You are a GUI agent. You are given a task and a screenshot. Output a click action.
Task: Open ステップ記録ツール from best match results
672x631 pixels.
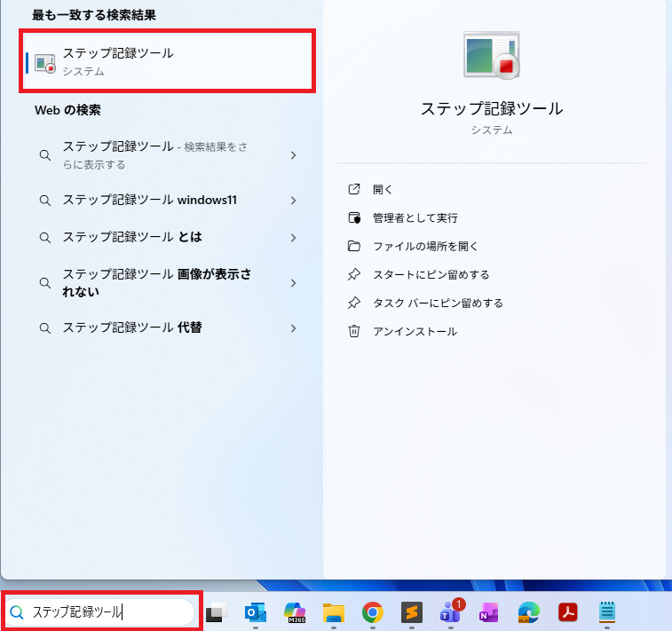tap(167, 61)
